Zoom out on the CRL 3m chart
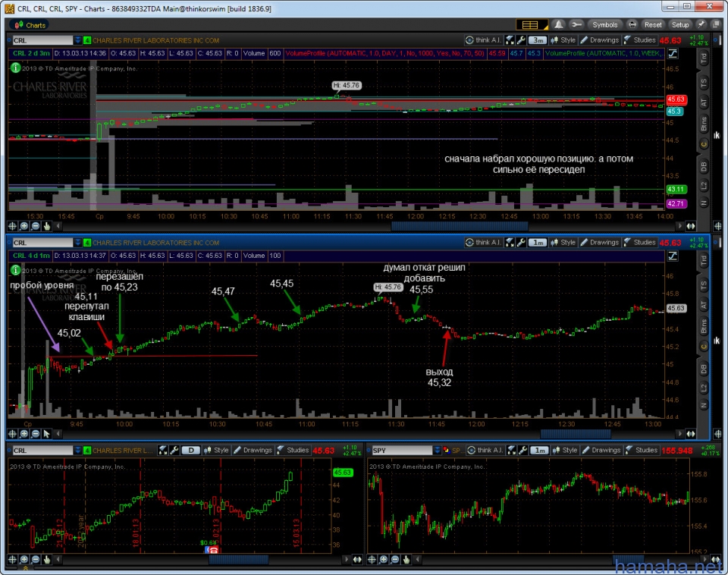The image size is (728, 575). pos(36,226)
